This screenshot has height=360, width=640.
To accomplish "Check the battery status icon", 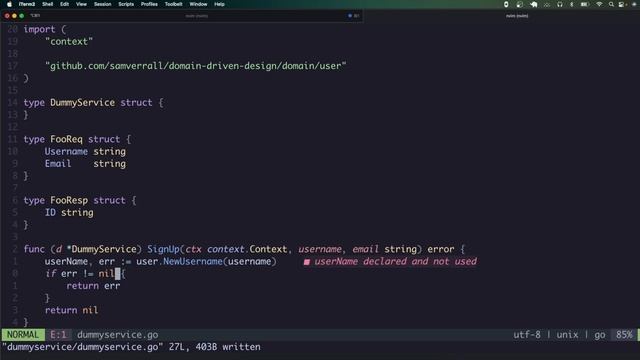I will pos(584,4).
